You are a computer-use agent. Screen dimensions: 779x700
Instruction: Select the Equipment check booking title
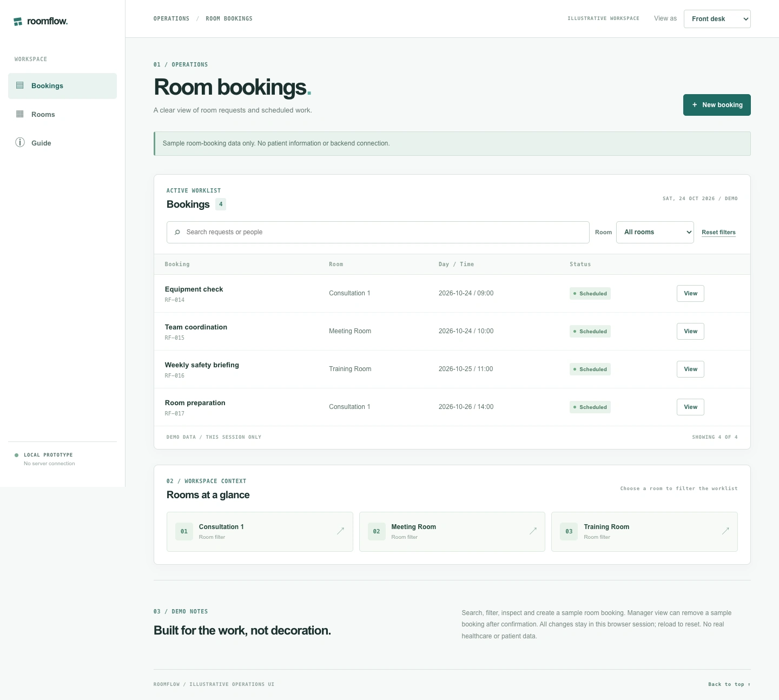tap(194, 289)
